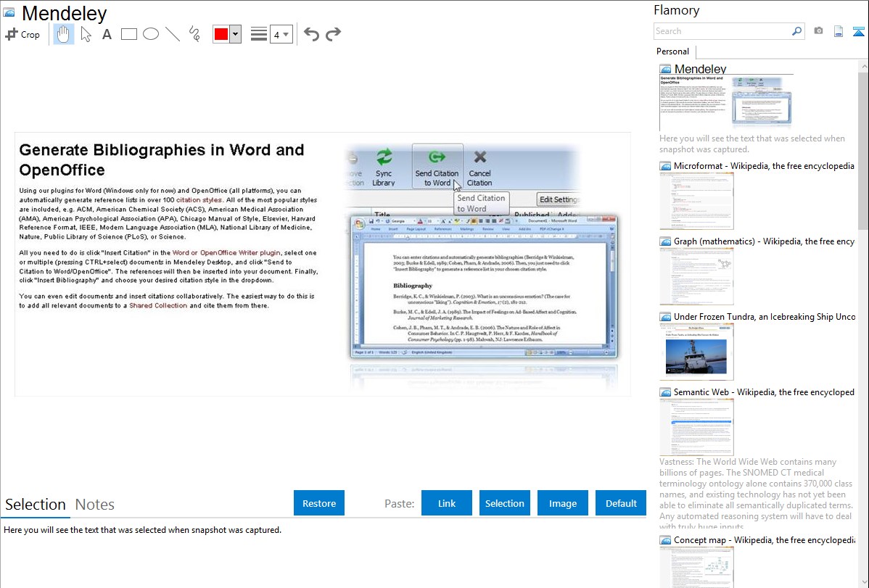
Task: Paste as Link button
Action: click(447, 503)
